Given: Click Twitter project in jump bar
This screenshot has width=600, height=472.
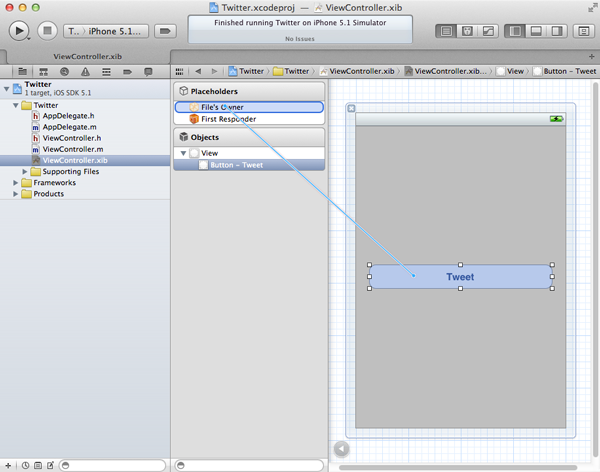Looking at the screenshot, I should [x=246, y=71].
